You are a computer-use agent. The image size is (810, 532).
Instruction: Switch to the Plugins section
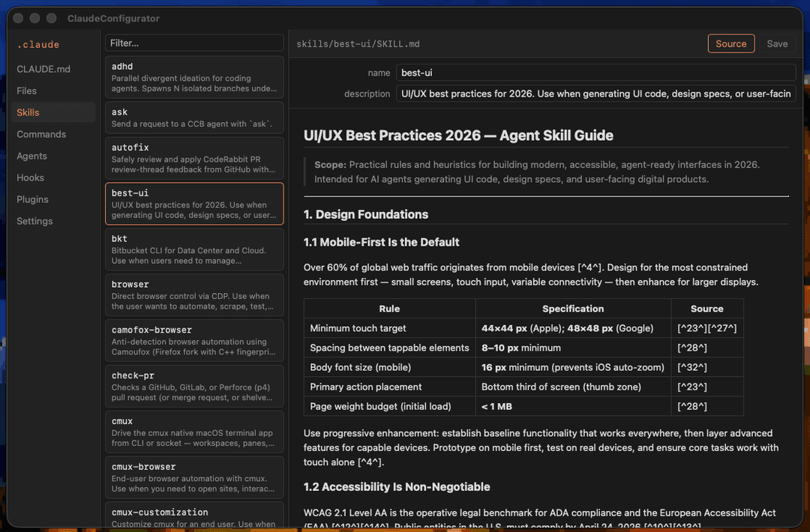coord(32,199)
